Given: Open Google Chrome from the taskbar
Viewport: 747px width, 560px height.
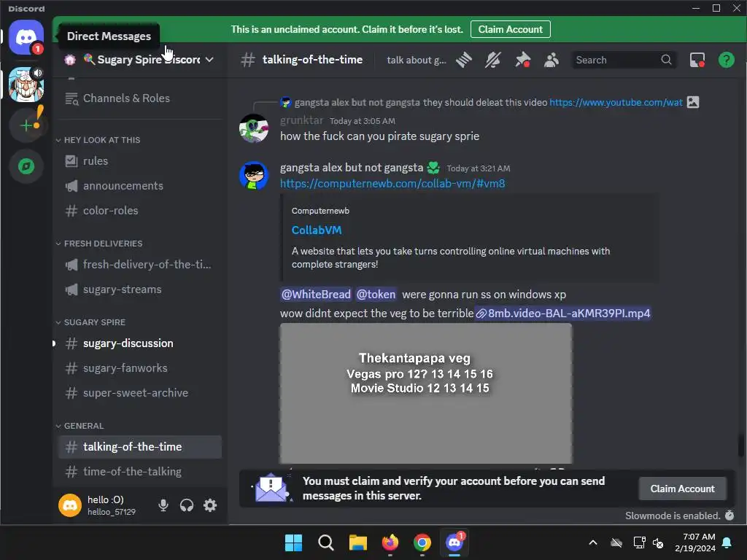Looking at the screenshot, I should coord(422,542).
